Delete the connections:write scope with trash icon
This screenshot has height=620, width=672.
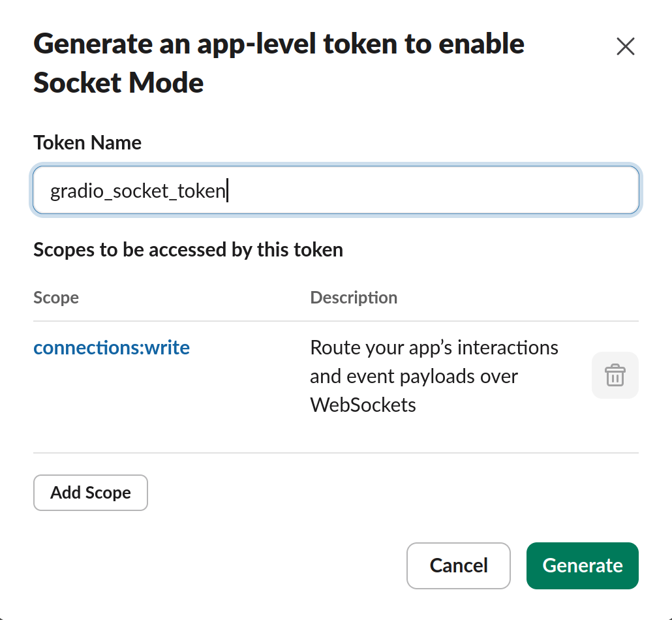tap(615, 375)
